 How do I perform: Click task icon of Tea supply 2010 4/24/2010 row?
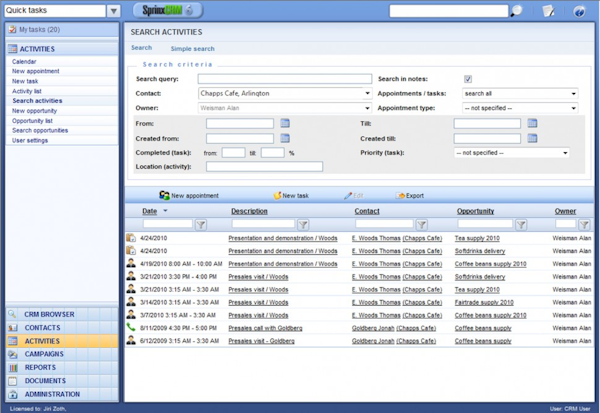click(131, 238)
